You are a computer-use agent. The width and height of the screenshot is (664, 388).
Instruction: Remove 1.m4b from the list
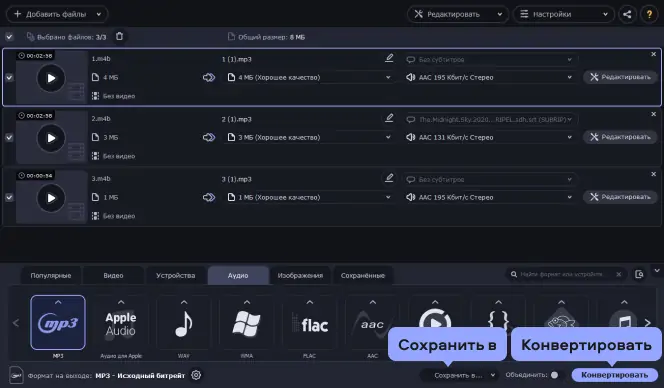pyautogui.click(x=653, y=54)
